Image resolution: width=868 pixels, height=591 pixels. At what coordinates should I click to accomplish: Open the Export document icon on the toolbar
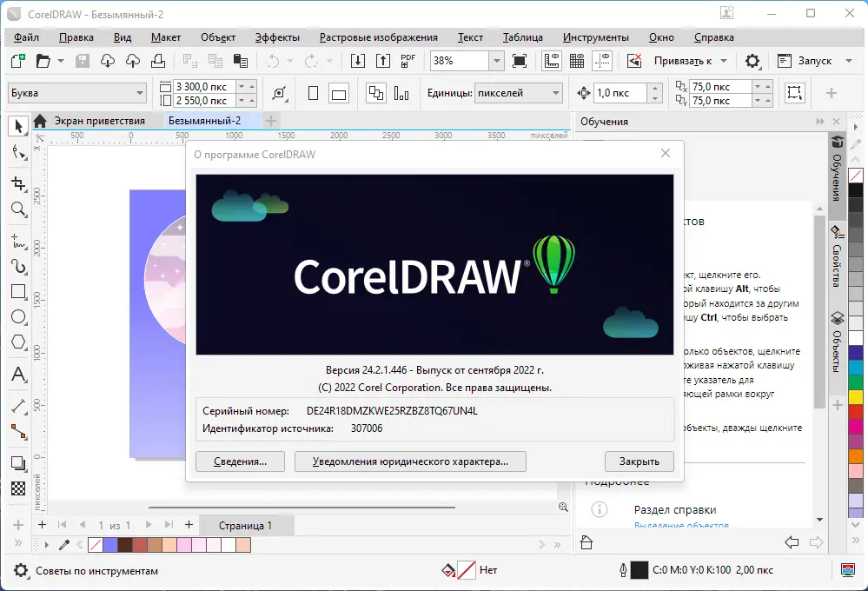click(383, 61)
